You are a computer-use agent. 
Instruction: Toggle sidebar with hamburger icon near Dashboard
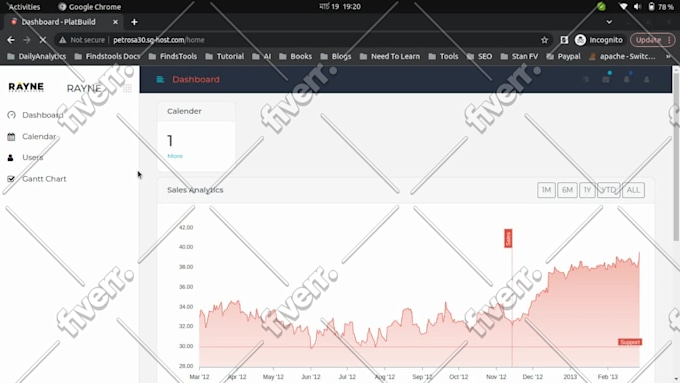[160, 79]
